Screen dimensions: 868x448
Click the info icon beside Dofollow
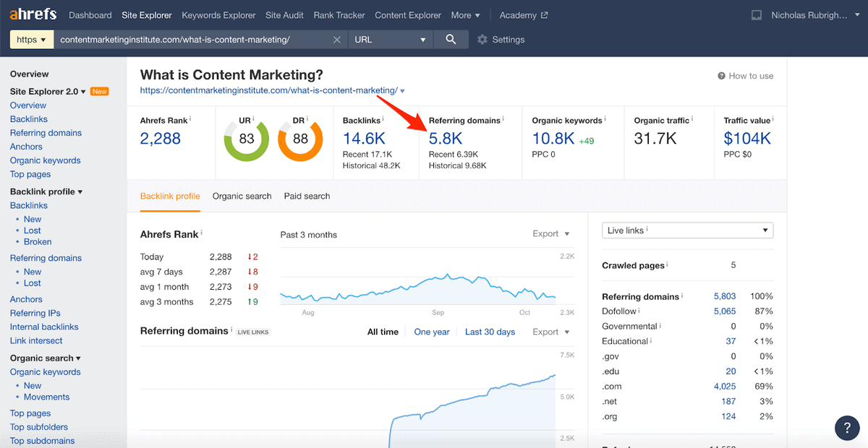coord(640,311)
